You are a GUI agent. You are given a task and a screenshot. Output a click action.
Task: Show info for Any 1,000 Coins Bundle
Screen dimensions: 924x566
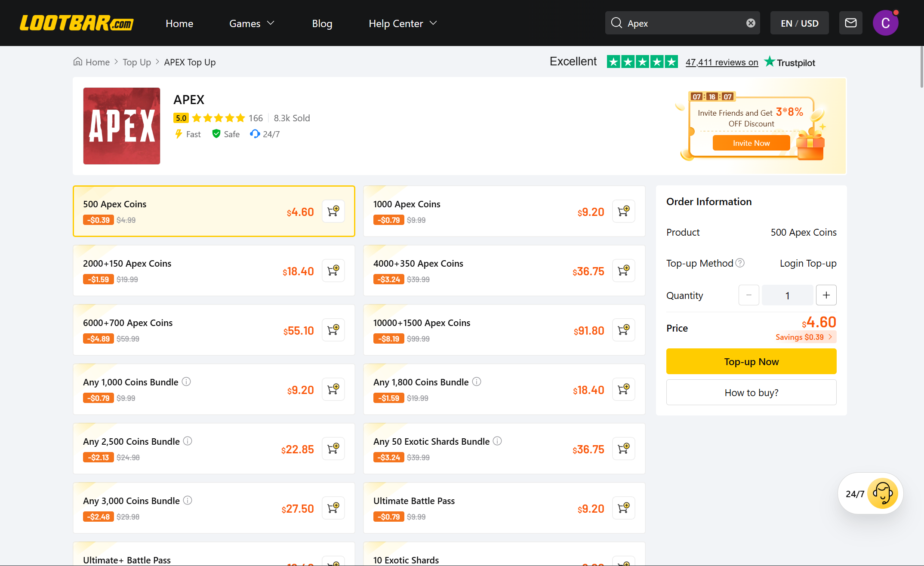tap(186, 382)
